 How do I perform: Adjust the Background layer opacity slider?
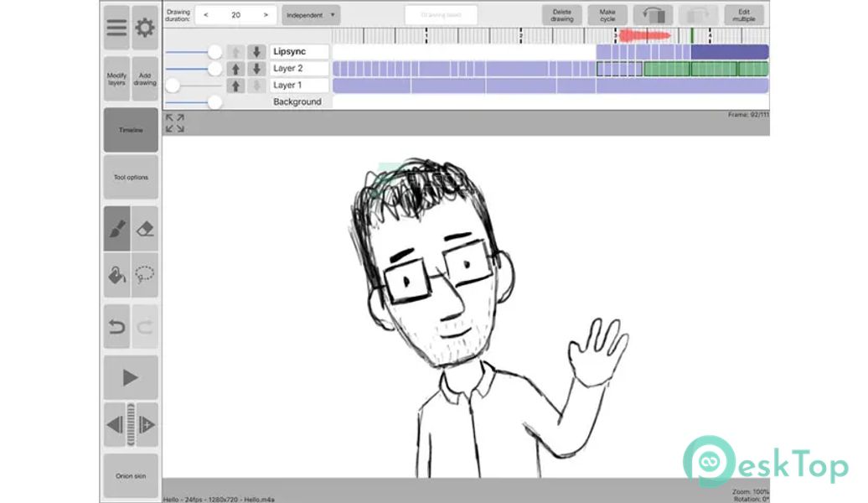[x=194, y=102]
